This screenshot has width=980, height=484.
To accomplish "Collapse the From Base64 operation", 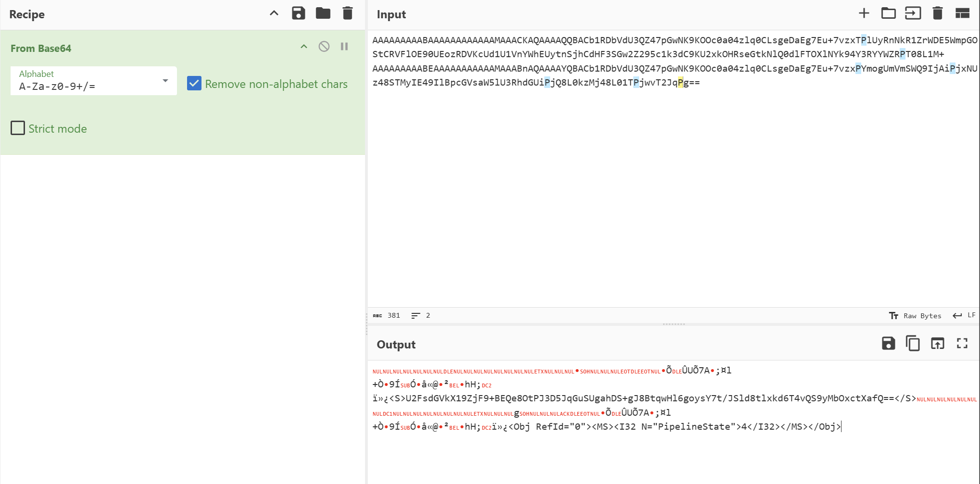I will tap(304, 47).
